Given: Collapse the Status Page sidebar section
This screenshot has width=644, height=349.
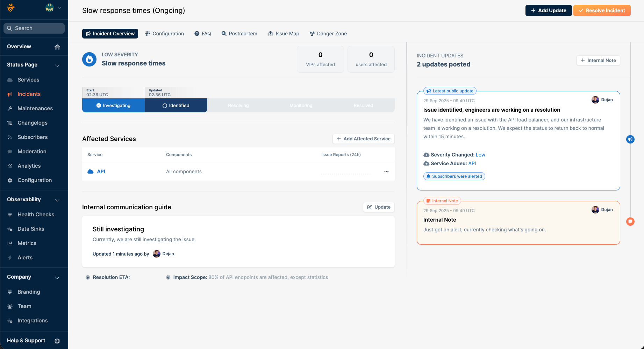Looking at the screenshot, I should click(x=57, y=65).
